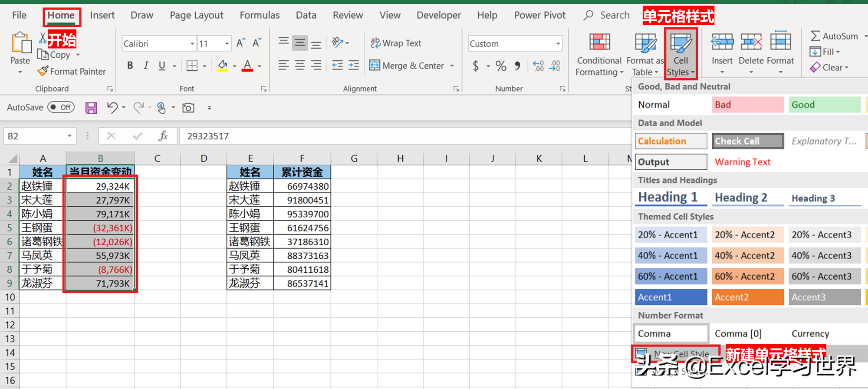Click the Save floppy disk icon
The height and width of the screenshot is (389, 868).
(91, 108)
